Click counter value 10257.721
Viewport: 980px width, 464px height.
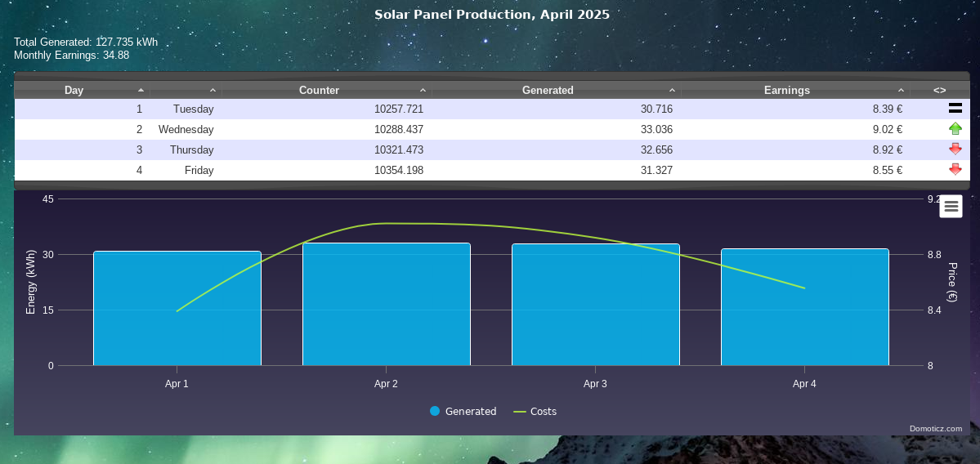click(x=399, y=109)
